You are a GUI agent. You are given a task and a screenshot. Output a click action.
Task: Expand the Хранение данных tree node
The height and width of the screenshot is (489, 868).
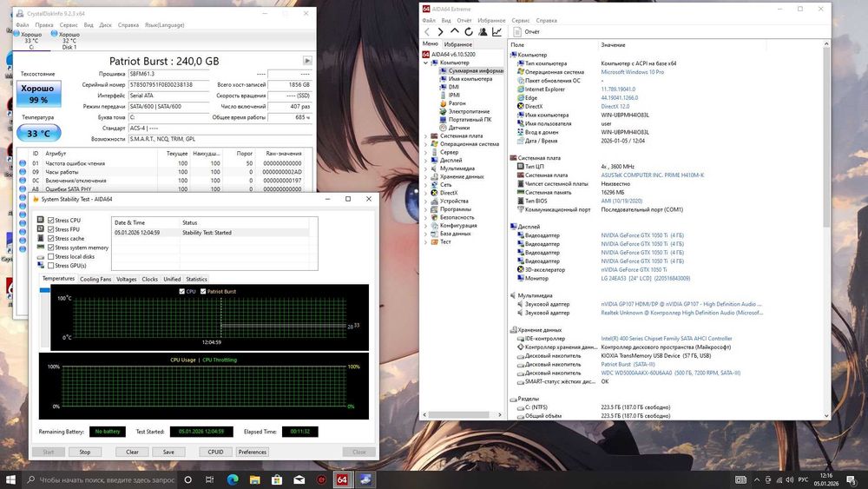click(x=425, y=176)
